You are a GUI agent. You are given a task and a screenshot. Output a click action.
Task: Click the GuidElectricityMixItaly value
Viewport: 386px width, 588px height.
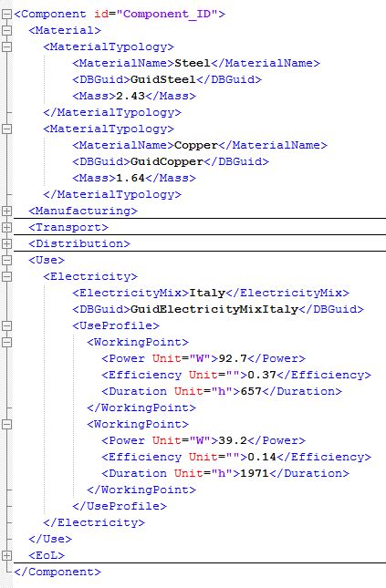point(214,309)
